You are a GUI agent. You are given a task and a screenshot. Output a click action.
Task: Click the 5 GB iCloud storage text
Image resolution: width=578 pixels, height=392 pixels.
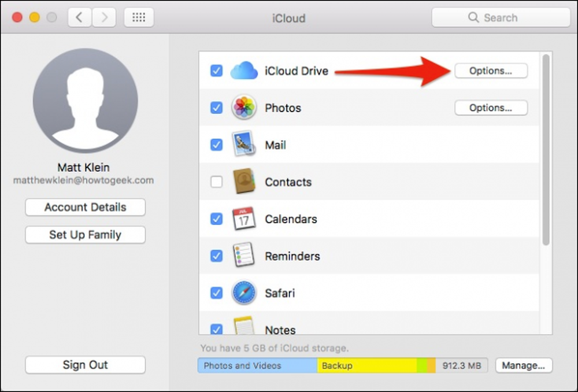[275, 348]
